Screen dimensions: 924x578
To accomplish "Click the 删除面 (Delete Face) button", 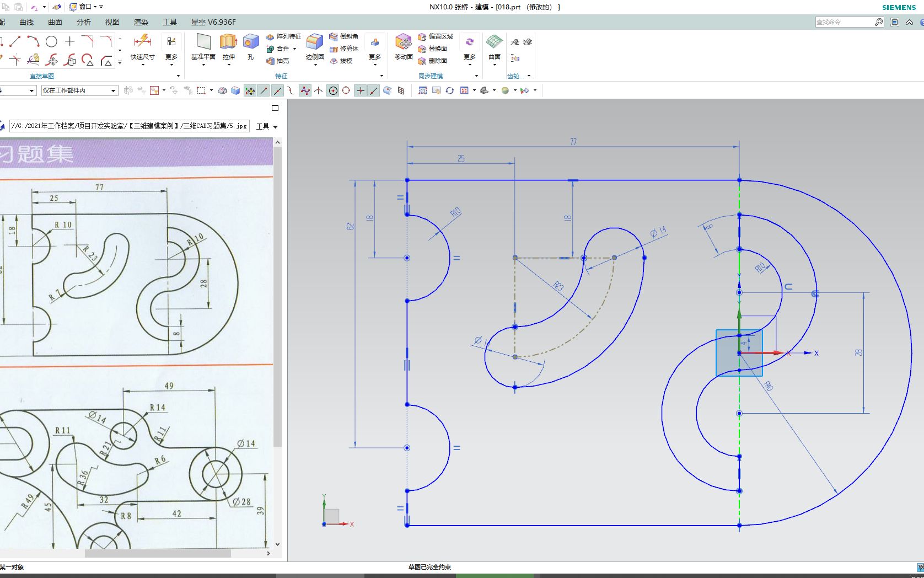I will click(x=435, y=60).
